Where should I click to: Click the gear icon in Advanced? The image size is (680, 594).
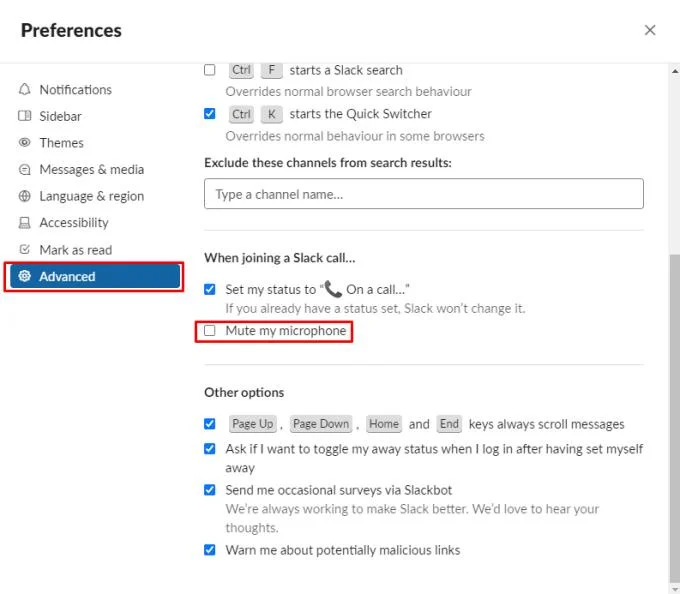tap(25, 276)
